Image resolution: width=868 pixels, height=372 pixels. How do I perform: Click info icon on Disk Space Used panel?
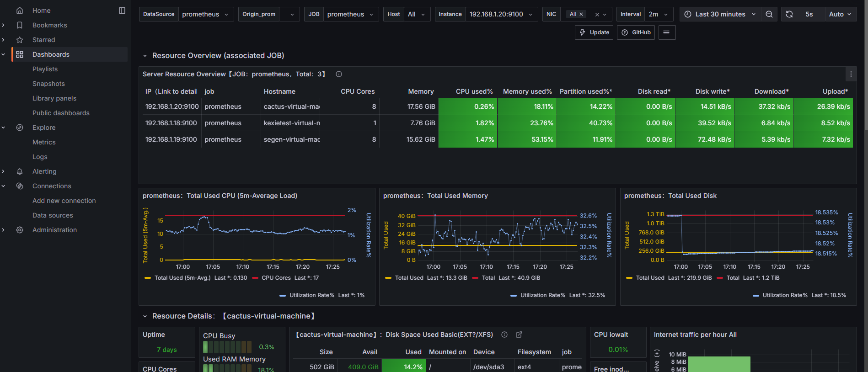click(504, 335)
